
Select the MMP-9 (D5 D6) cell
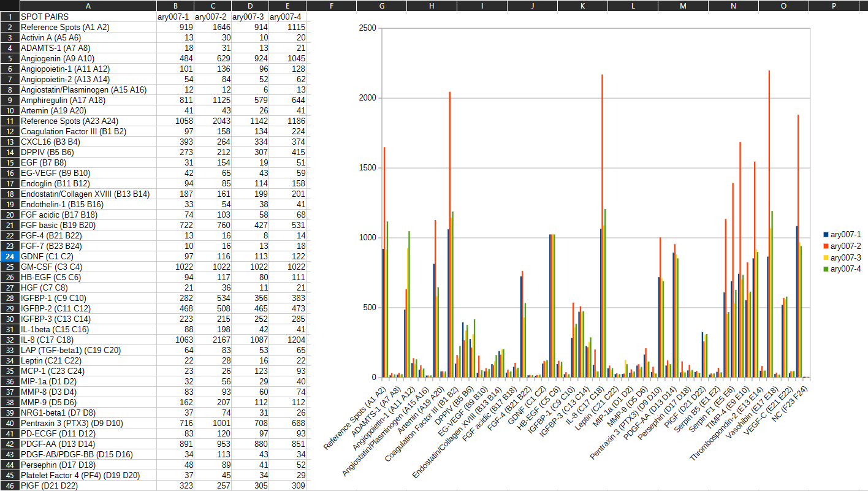click(88, 402)
